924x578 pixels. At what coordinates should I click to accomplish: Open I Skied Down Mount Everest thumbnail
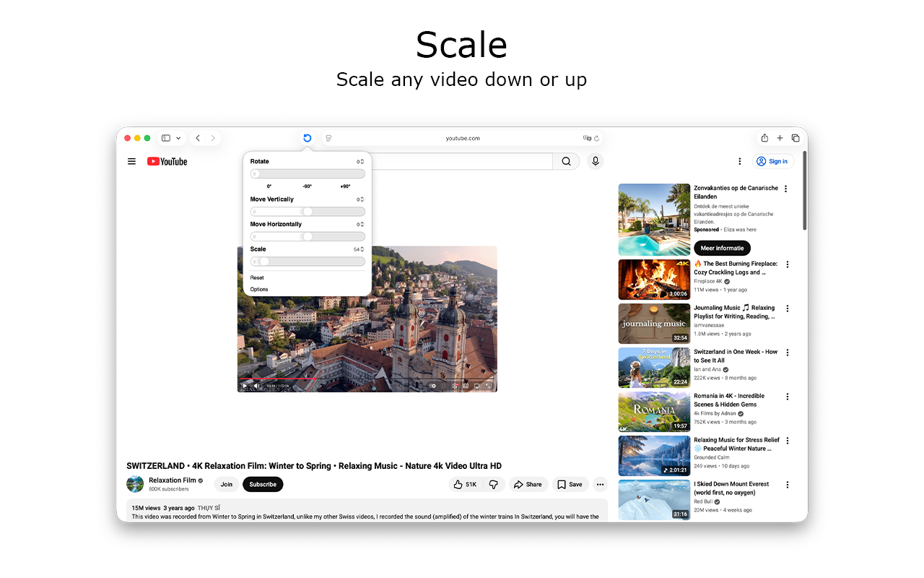[x=654, y=500]
